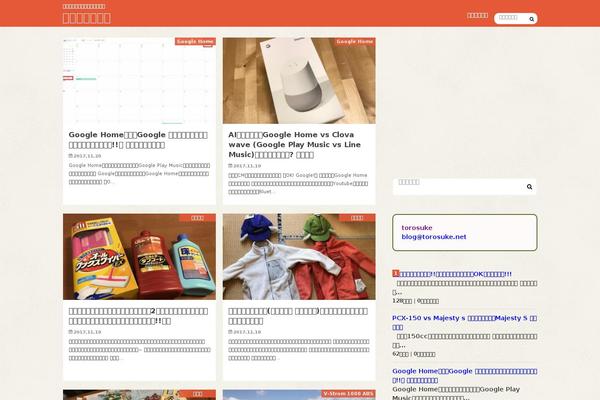Viewport: 600px width, 400px height.
Task: Click the 62 views count text
Action: (x=400, y=354)
